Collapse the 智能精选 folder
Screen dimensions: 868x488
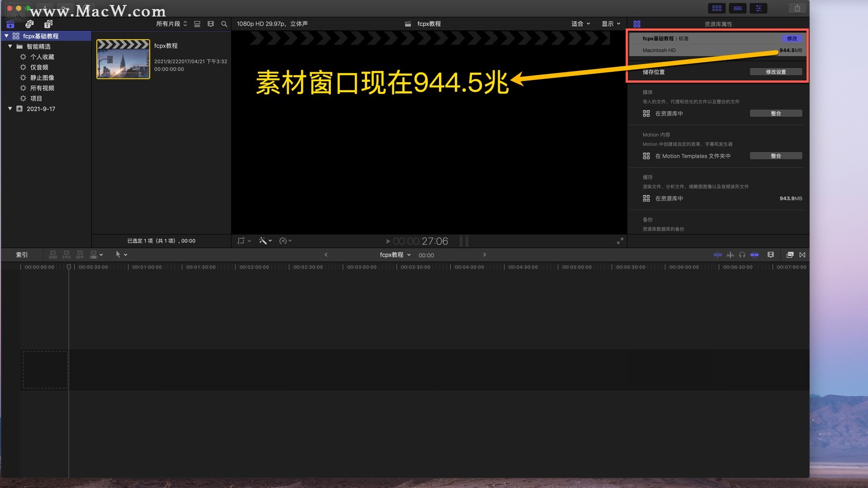(10, 46)
